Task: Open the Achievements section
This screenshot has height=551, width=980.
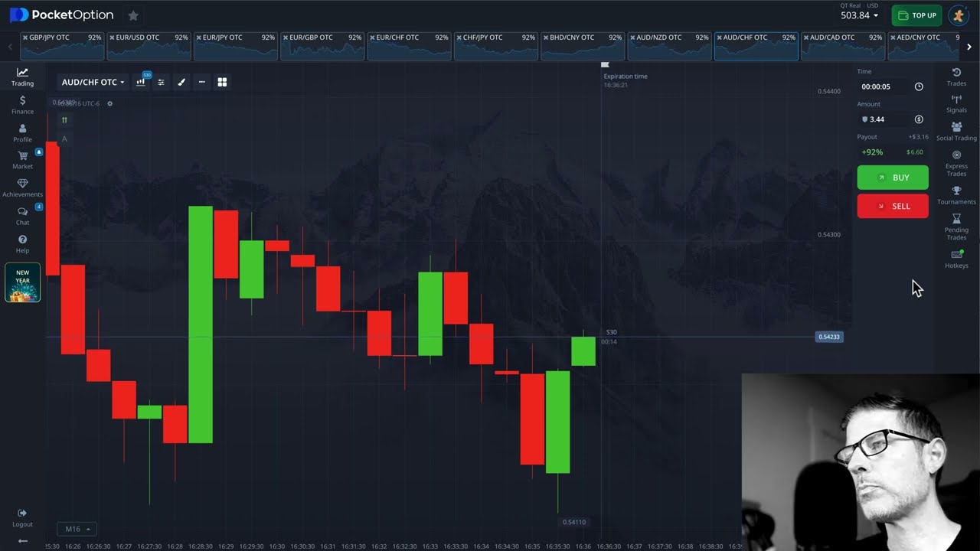Action: point(22,188)
